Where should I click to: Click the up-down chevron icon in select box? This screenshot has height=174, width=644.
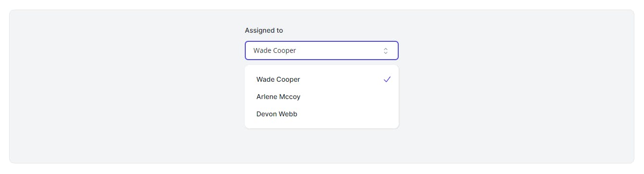click(385, 50)
